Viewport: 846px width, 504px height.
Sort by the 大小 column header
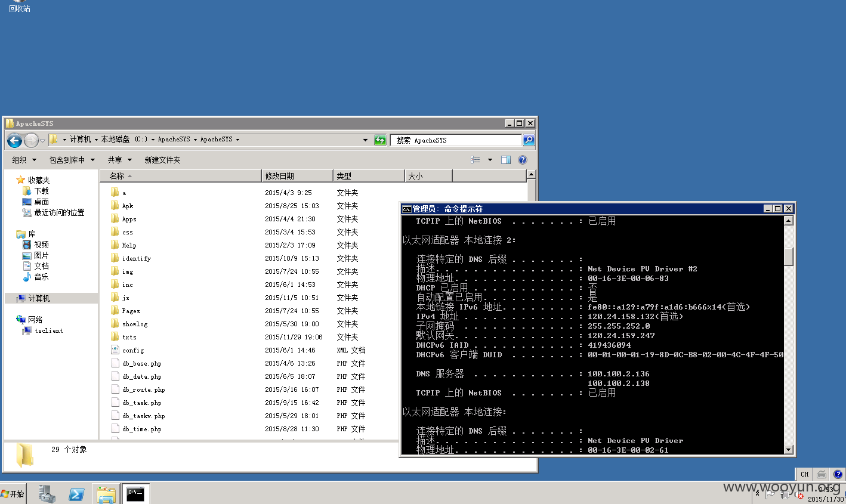point(428,176)
